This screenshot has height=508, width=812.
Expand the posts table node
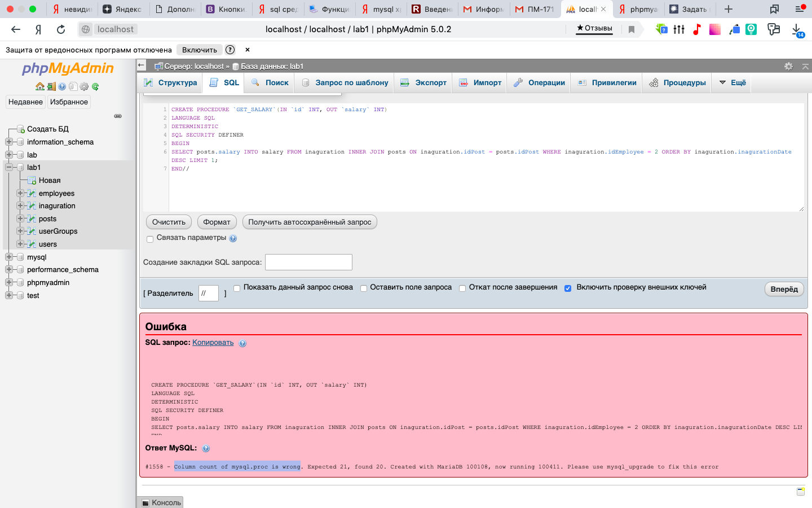click(20, 218)
